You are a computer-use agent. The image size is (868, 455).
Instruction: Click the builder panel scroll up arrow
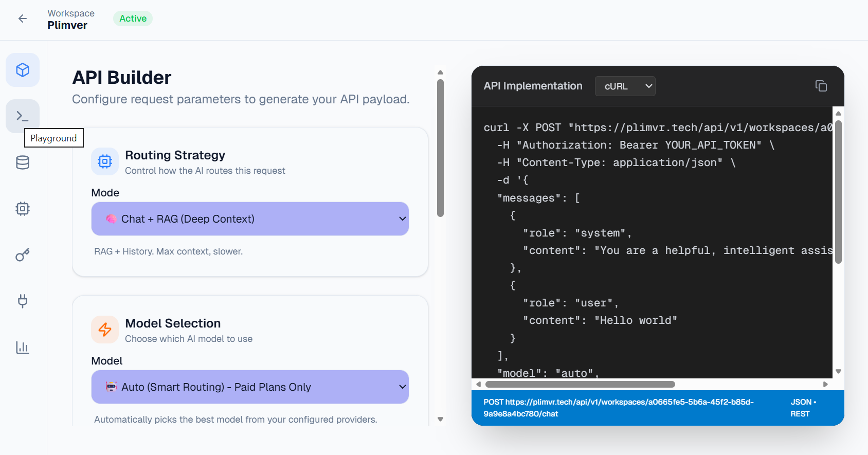[x=440, y=72]
